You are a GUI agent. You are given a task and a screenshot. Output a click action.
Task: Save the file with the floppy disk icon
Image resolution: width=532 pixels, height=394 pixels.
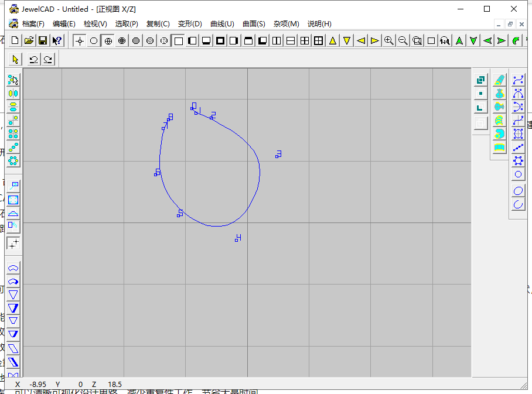43,41
